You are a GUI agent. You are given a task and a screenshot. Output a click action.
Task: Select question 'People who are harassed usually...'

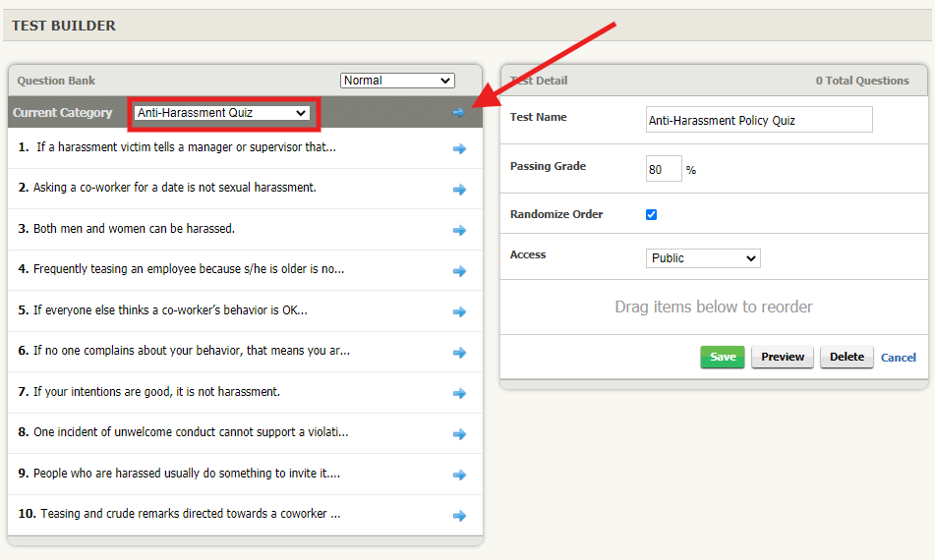pos(187,474)
